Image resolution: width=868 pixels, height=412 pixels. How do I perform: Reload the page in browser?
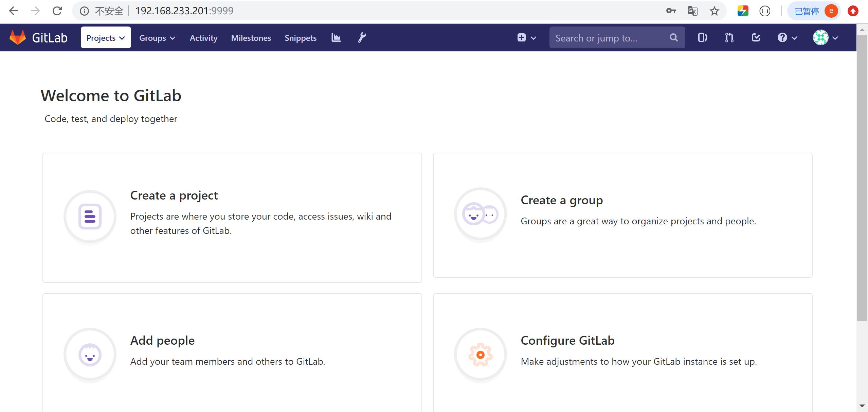click(x=57, y=11)
